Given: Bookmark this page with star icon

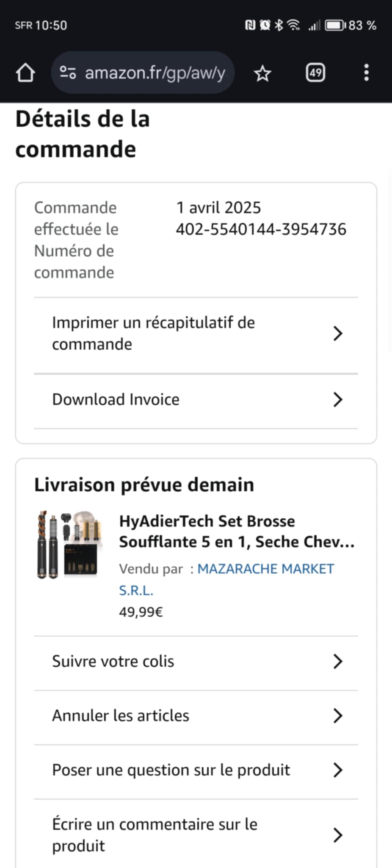Looking at the screenshot, I should click(x=262, y=73).
